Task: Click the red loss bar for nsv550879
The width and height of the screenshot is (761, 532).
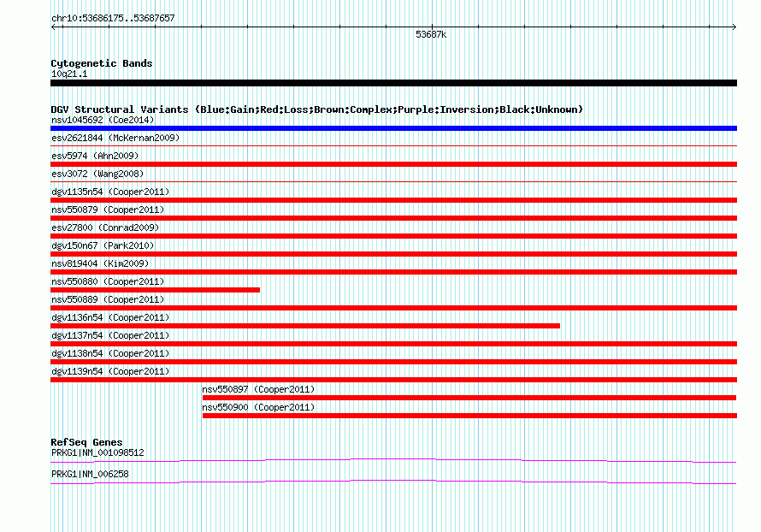Action: [393, 218]
